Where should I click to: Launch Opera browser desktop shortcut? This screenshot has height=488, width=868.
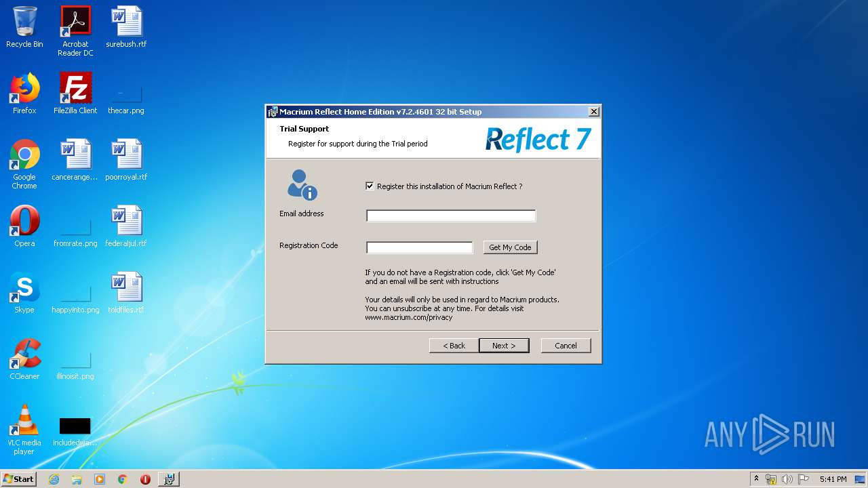(x=24, y=226)
